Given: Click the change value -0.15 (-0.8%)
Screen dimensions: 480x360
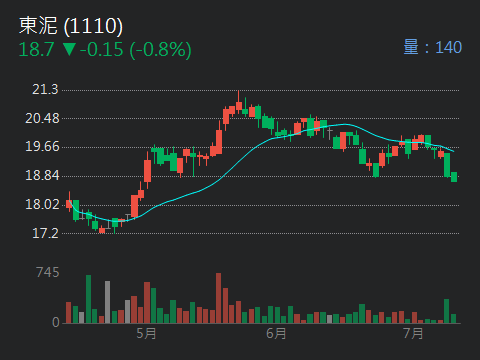Looking at the screenshot, I should pos(136,50).
